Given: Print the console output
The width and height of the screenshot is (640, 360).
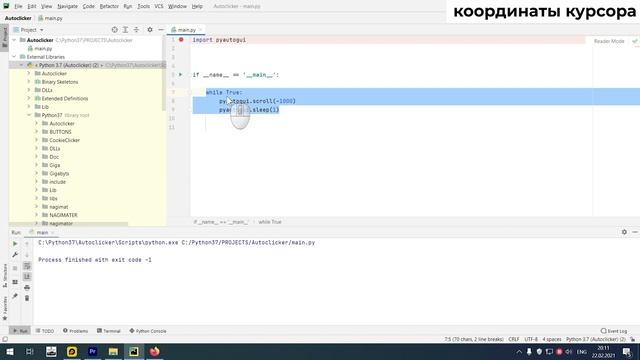Looking at the screenshot, I should point(27,287).
